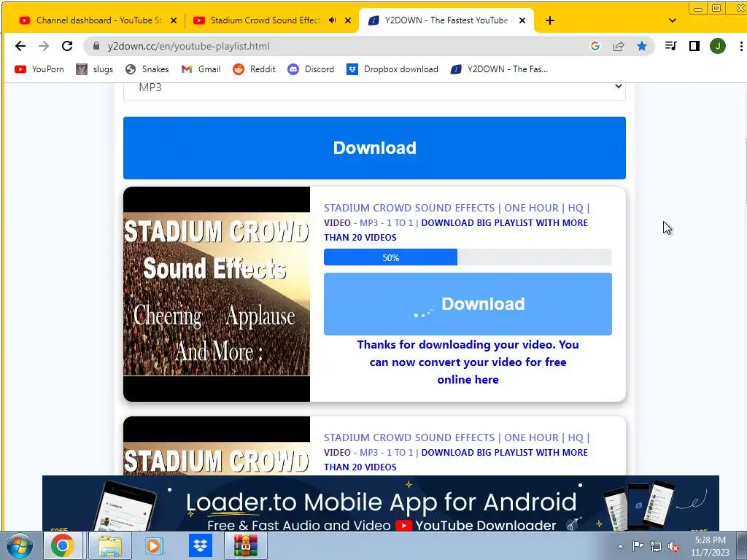Click the share page icon
The width and height of the screenshot is (747, 560).
pos(619,46)
